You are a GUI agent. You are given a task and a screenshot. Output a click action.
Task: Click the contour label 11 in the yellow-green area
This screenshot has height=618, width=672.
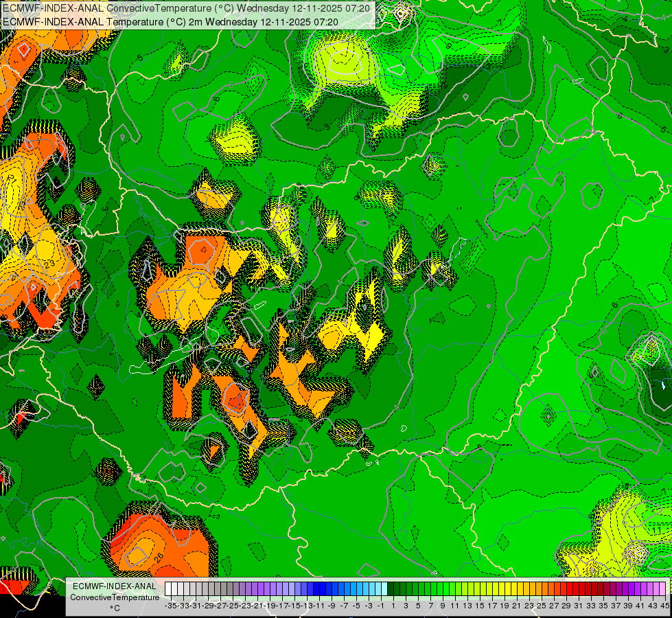click(x=657, y=531)
